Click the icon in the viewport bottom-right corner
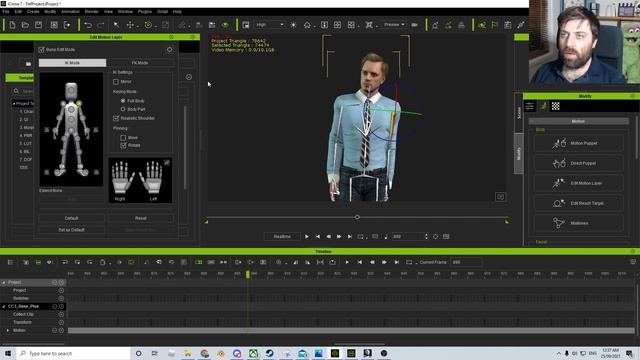Image resolution: width=640 pixels, height=360 pixels. (x=500, y=197)
